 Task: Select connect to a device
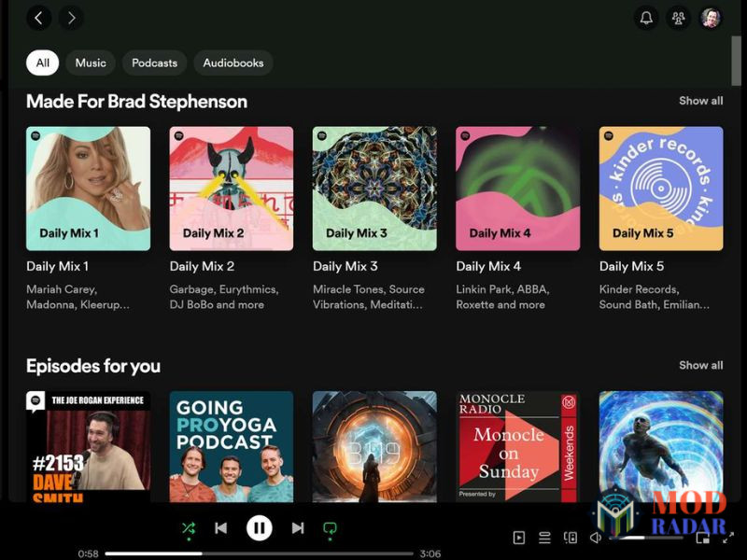click(571, 538)
